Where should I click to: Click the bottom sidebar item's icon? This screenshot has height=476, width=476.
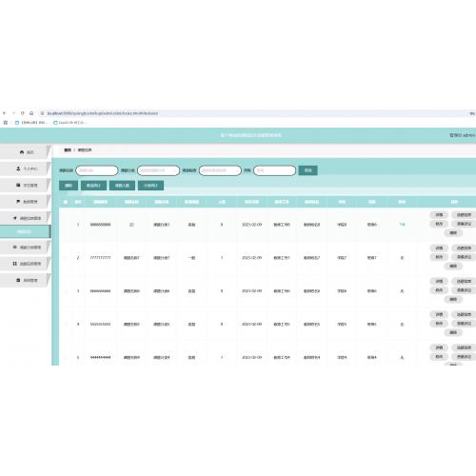(18, 280)
